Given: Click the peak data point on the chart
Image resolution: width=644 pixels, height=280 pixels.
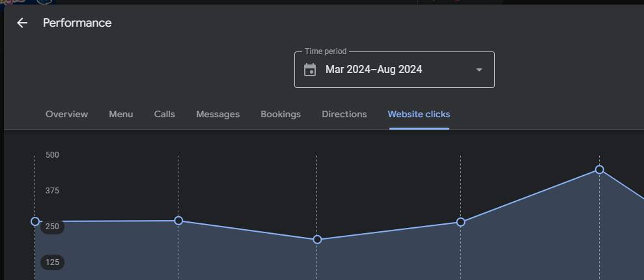Looking at the screenshot, I should pyautogui.click(x=600, y=170).
